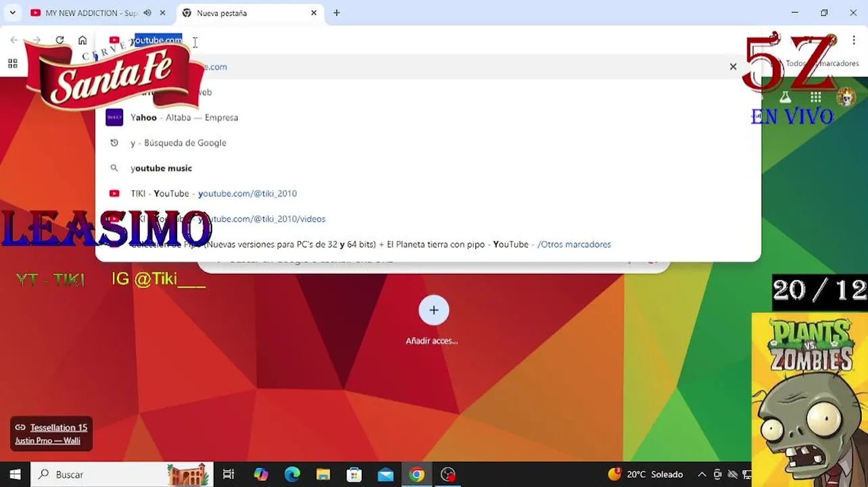
Task: Reload the page with the refresh icon
Action: [59, 41]
